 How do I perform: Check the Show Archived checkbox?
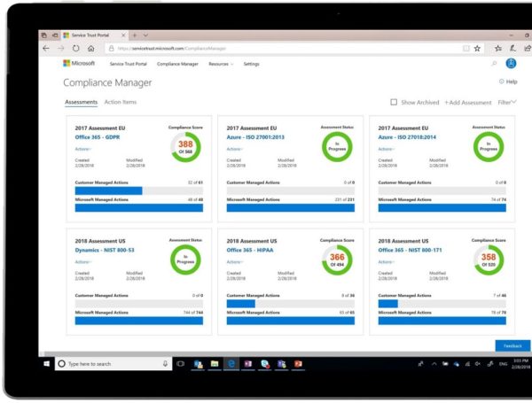pyautogui.click(x=394, y=102)
